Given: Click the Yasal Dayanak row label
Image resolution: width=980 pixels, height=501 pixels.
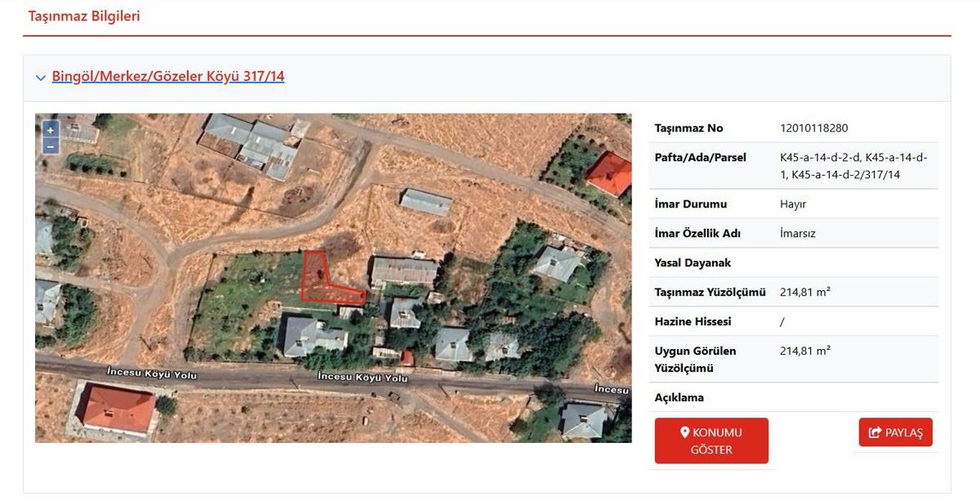Looking at the screenshot, I should tap(693, 263).
